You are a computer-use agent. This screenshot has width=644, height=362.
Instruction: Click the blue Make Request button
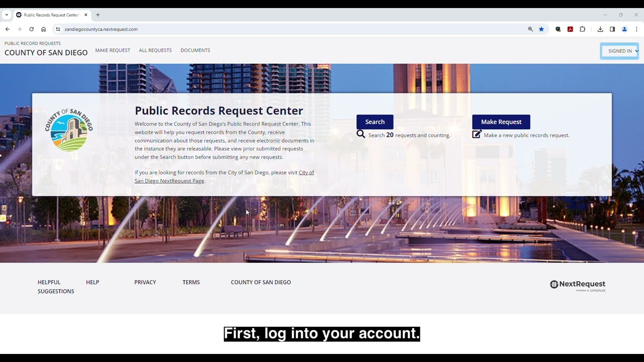point(501,122)
